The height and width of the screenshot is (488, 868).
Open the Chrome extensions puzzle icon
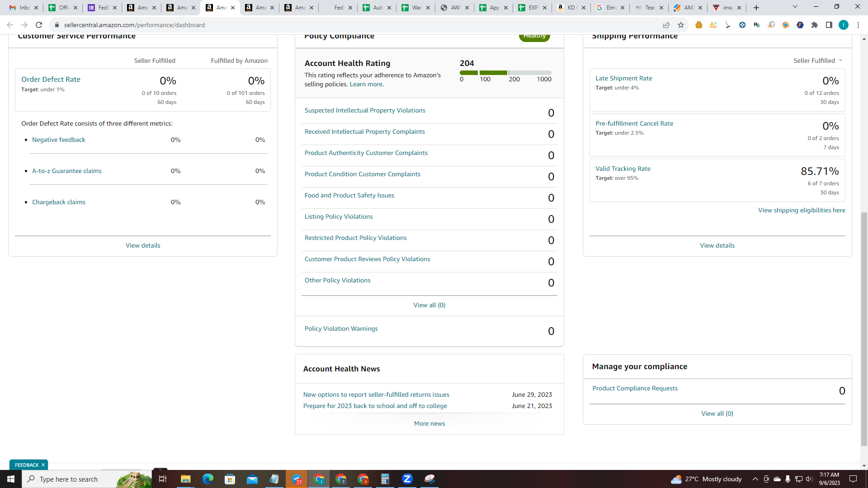pos(815,25)
